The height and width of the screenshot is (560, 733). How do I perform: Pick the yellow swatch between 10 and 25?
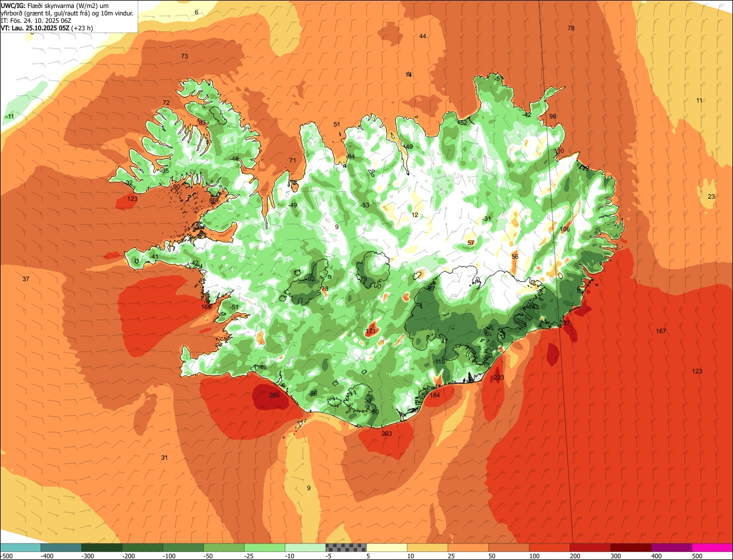pos(427,547)
